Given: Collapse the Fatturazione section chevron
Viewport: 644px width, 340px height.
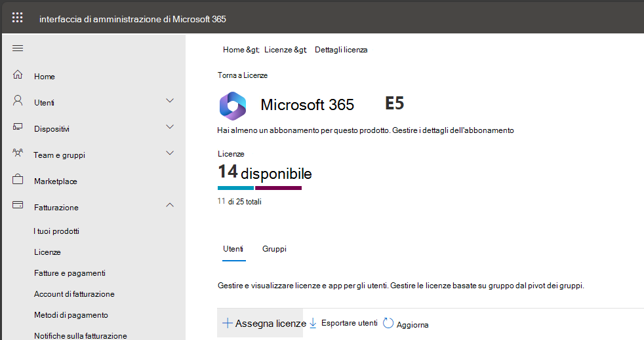Looking at the screenshot, I should (170, 204).
